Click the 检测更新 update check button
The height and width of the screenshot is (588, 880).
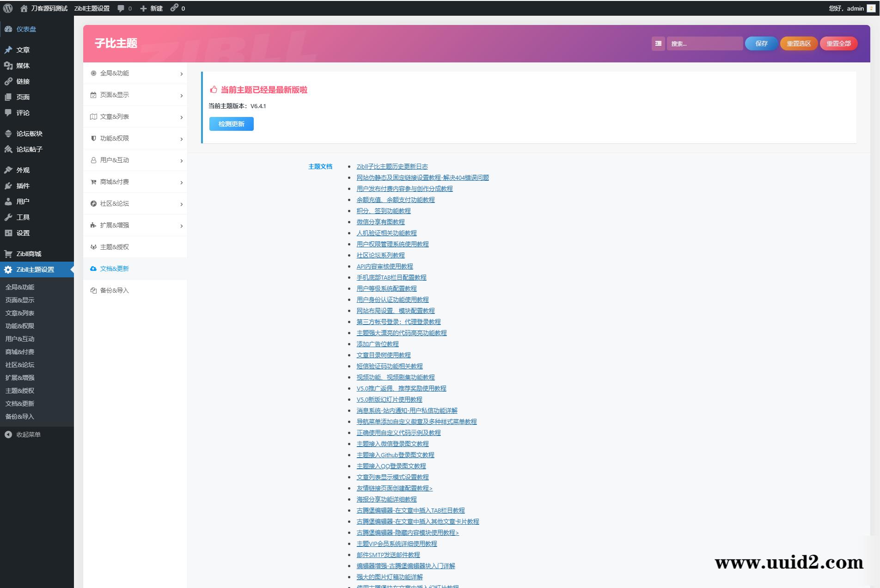[x=231, y=124]
